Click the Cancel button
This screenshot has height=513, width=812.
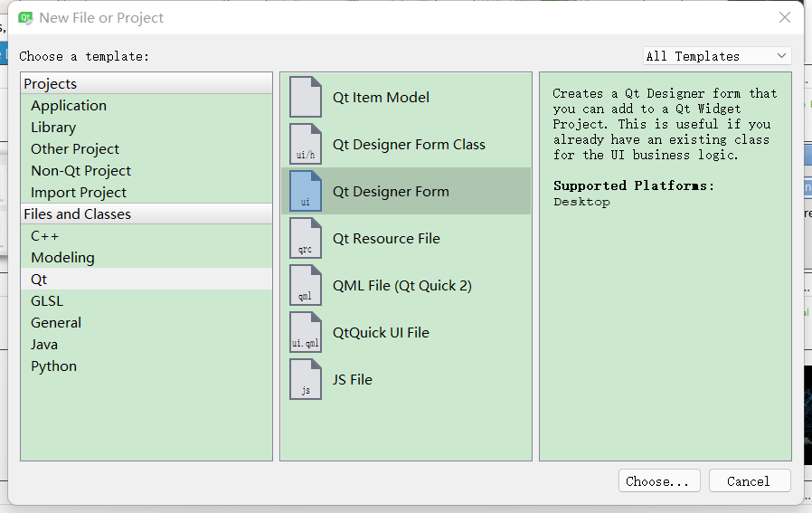(x=750, y=480)
